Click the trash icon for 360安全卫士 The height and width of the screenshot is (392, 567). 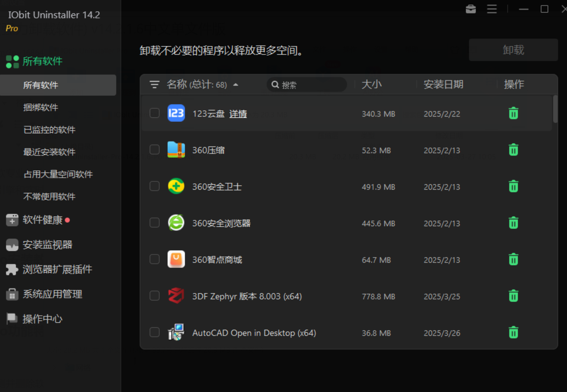pyautogui.click(x=513, y=187)
